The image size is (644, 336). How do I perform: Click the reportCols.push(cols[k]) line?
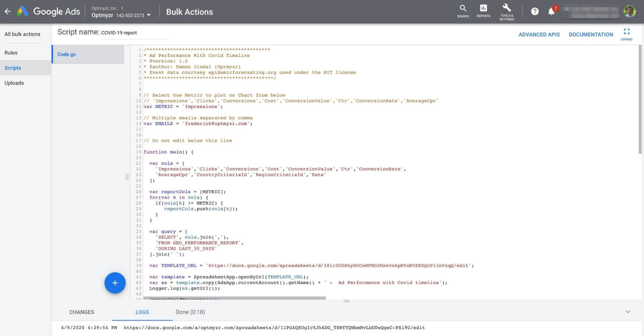pos(201,209)
